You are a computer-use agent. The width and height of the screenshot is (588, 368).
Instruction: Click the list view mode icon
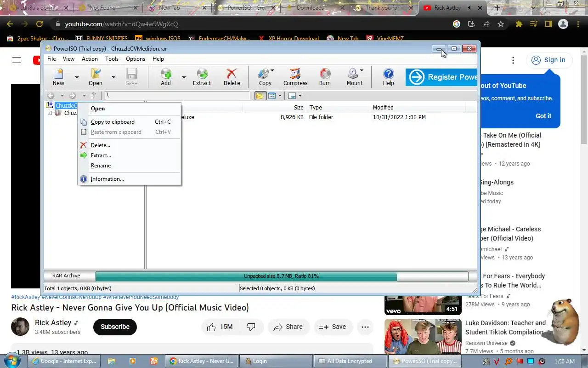[x=272, y=96]
